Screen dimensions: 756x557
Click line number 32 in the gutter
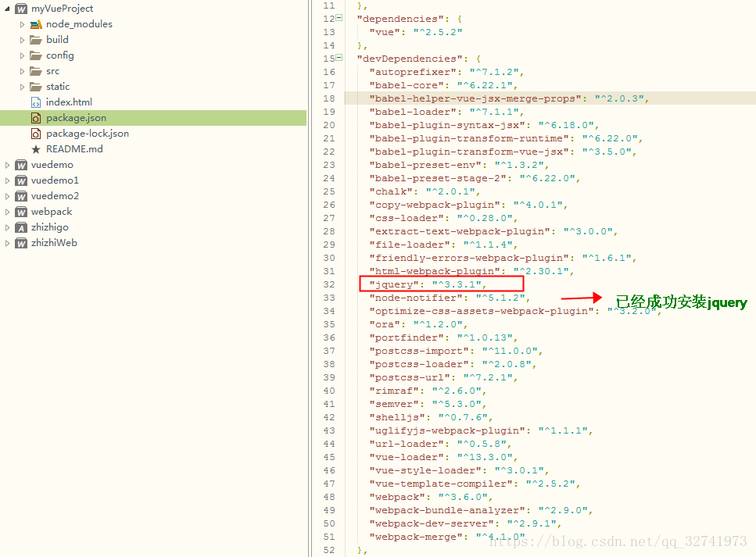329,284
